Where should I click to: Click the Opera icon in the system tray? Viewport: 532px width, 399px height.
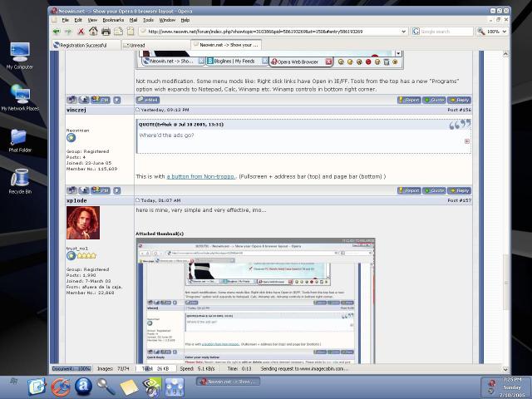[491, 383]
